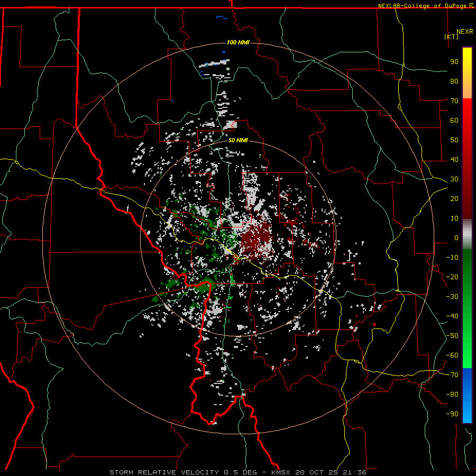Pick the bright green segment of the color bar

pyautogui.click(x=467, y=349)
